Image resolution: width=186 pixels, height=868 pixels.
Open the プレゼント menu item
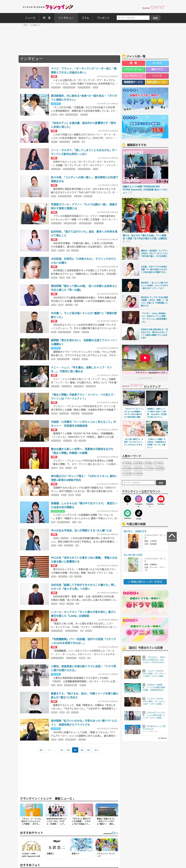pos(103,18)
